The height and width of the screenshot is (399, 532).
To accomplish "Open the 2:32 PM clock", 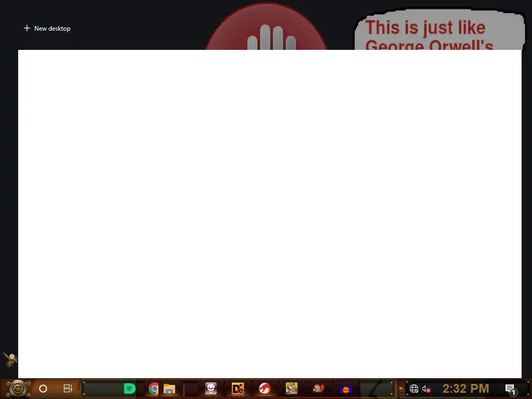I will [465, 389].
